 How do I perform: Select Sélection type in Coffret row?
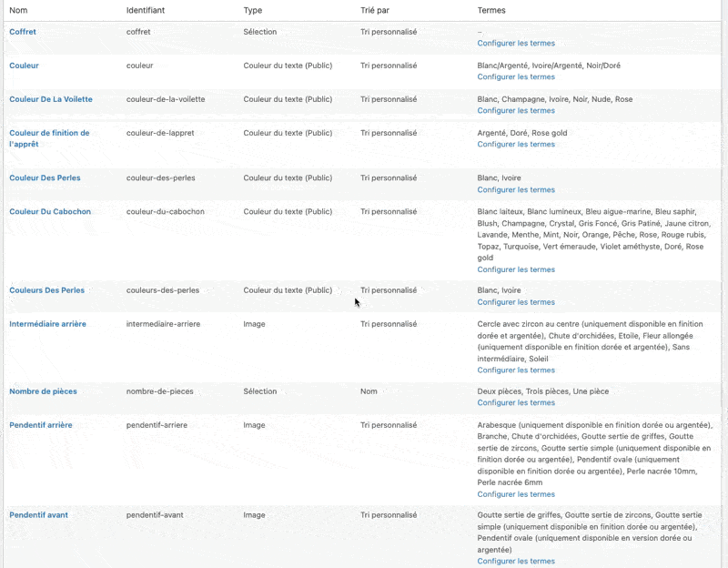(260, 32)
